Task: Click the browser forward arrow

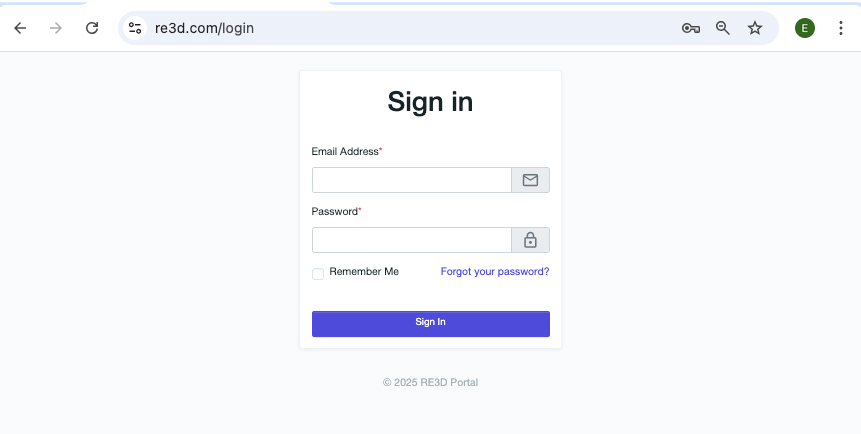Action: pos(56,28)
